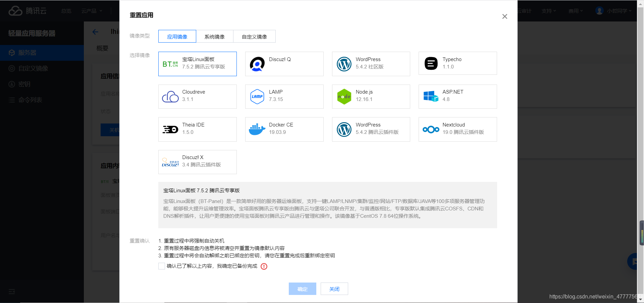Close the 重置应用 dialog
The height and width of the screenshot is (303, 644).
[x=504, y=16]
